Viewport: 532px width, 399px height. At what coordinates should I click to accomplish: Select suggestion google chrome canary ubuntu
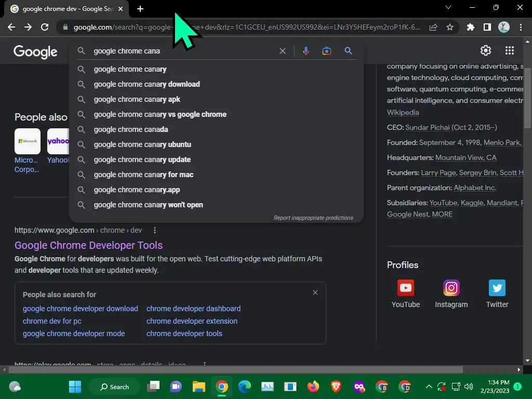click(216, 144)
